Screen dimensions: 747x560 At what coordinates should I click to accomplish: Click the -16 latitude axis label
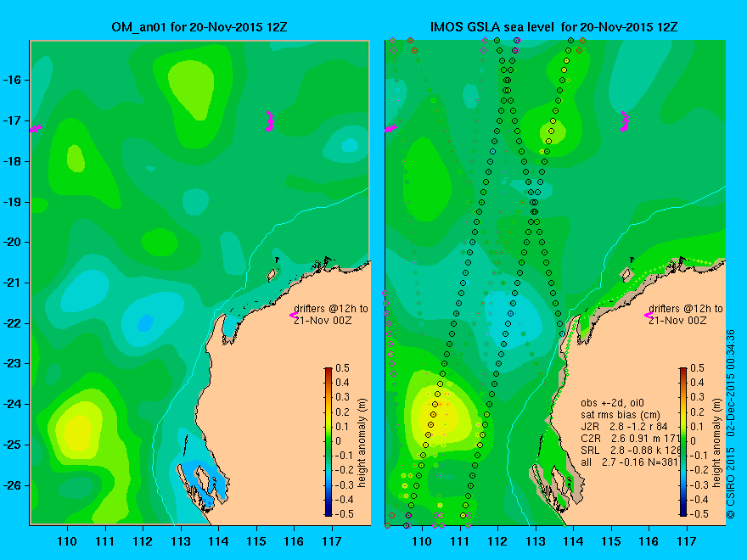click(13, 80)
